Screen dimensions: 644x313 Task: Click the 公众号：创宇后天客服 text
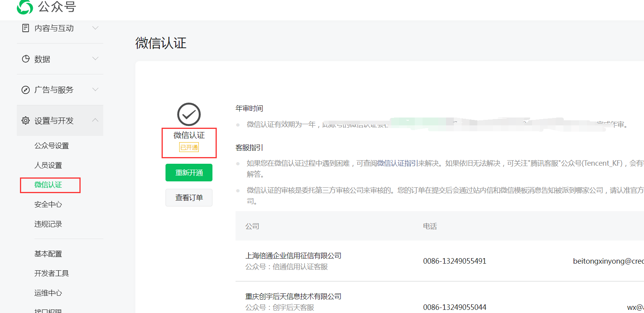[280, 308]
